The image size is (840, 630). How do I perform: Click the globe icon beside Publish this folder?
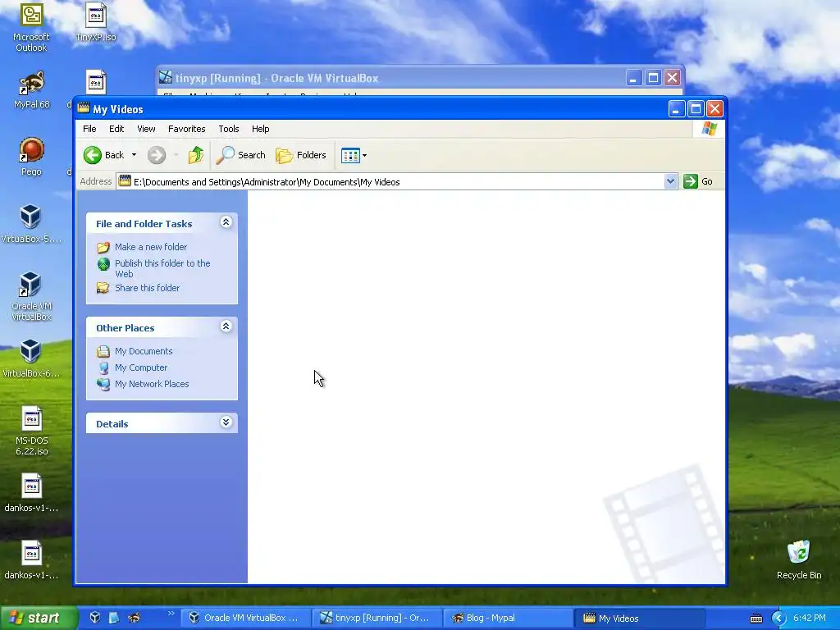[103, 263]
